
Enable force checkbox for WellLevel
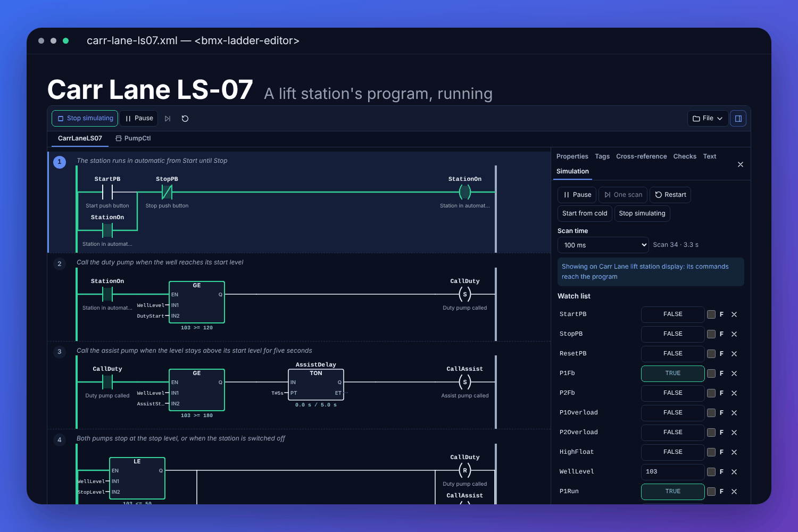coord(711,472)
